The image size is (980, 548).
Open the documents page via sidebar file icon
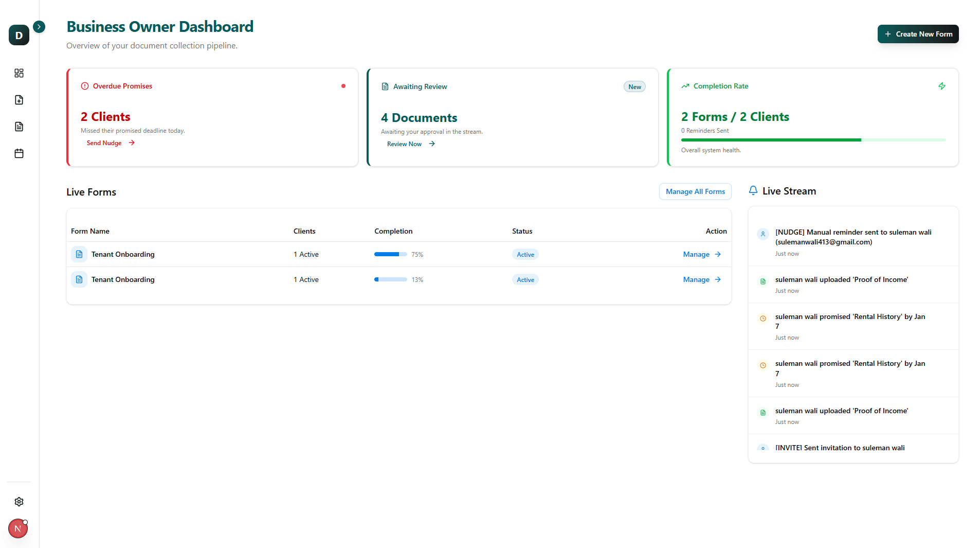[19, 127]
